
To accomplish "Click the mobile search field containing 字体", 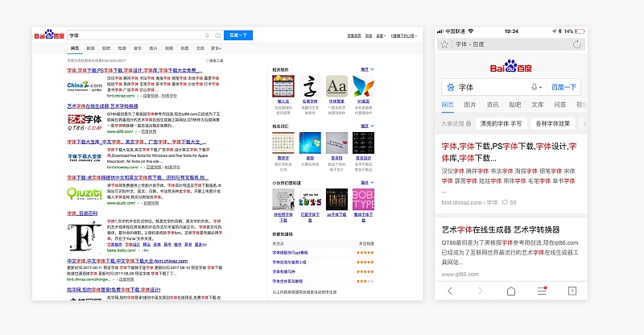I will [493, 87].
